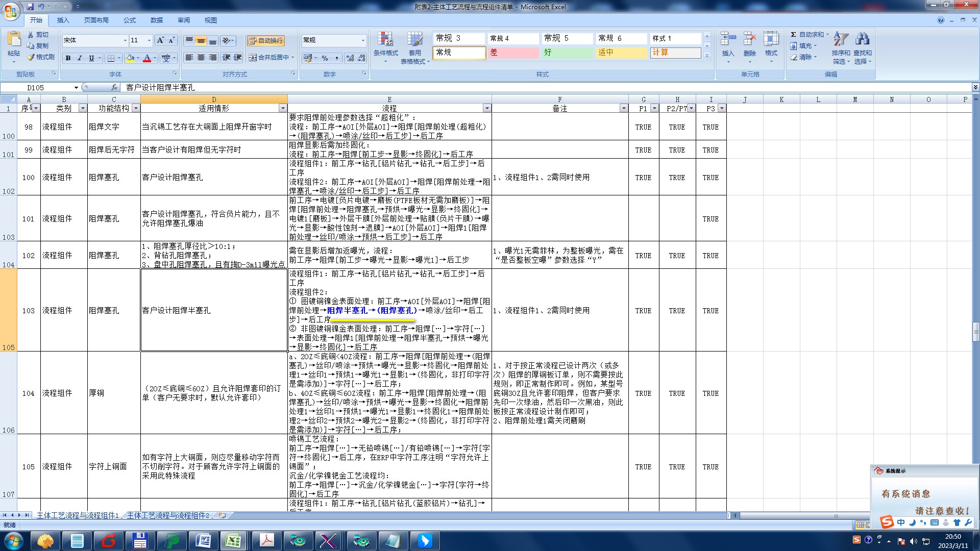Open 条件格式 conditional formatting
Viewport: 980px width, 551px height.
pos(385,45)
